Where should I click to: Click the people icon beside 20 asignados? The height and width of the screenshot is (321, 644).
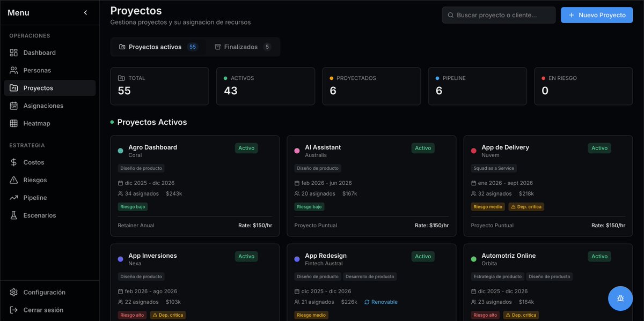297,194
